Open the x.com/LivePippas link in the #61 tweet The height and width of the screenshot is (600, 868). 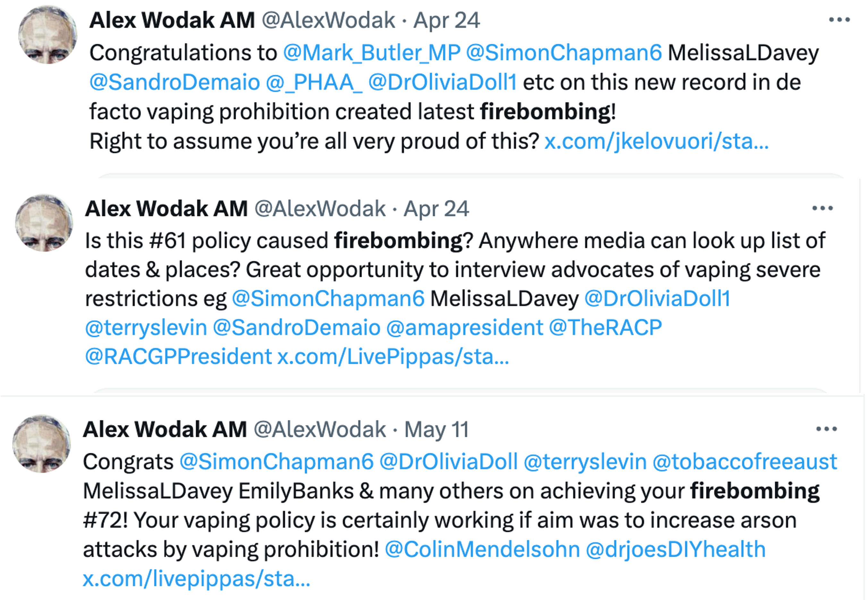click(x=393, y=356)
